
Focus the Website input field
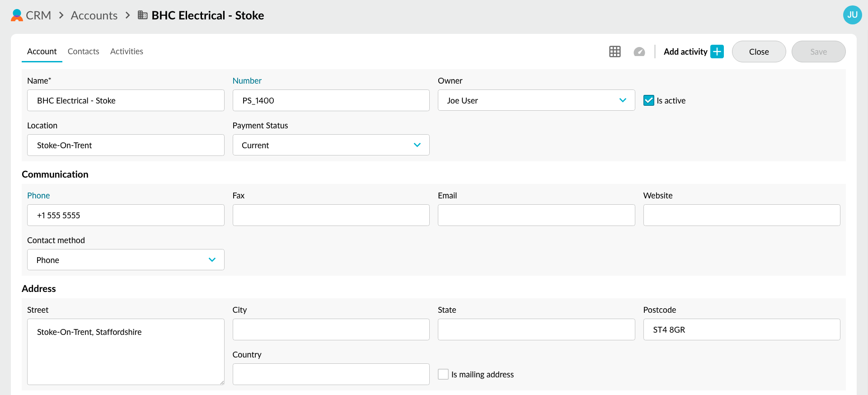[741, 215]
